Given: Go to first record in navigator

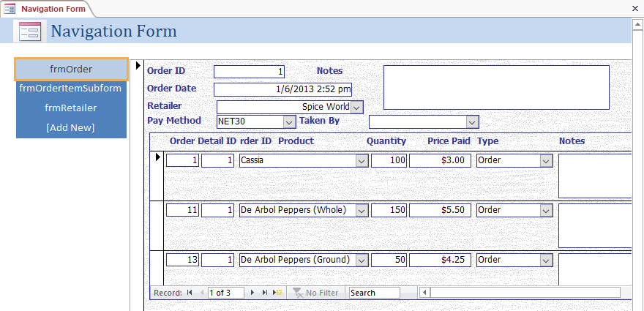Looking at the screenshot, I should (x=190, y=293).
